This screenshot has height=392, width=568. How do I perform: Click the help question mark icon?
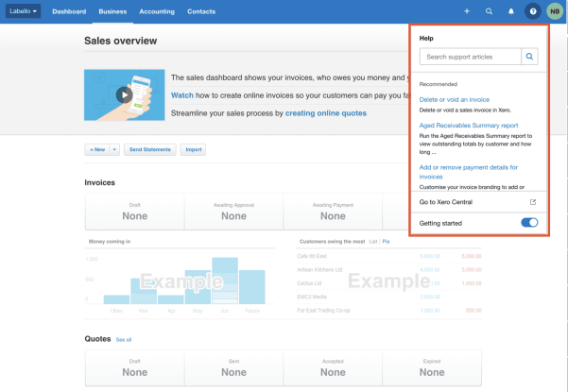click(533, 11)
